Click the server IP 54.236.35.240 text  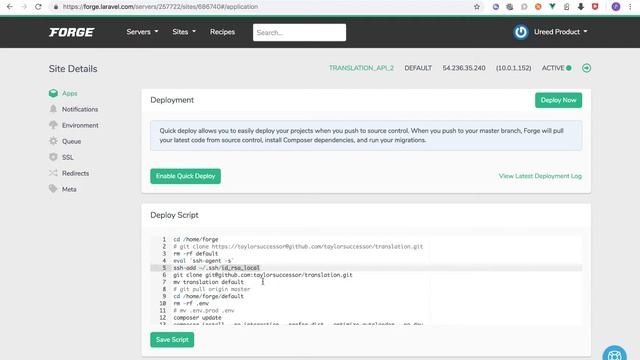[464, 68]
